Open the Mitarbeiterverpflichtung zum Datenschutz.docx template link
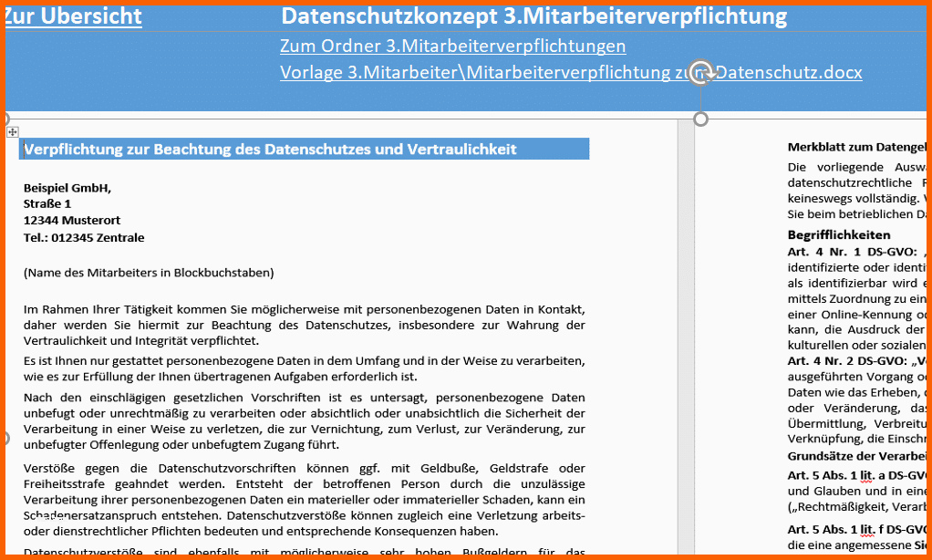 pos(571,72)
